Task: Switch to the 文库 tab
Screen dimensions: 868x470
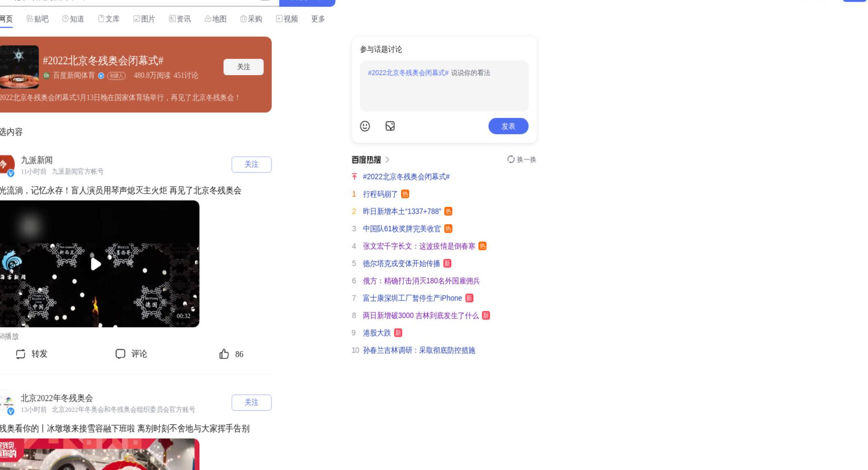Action: [x=109, y=19]
